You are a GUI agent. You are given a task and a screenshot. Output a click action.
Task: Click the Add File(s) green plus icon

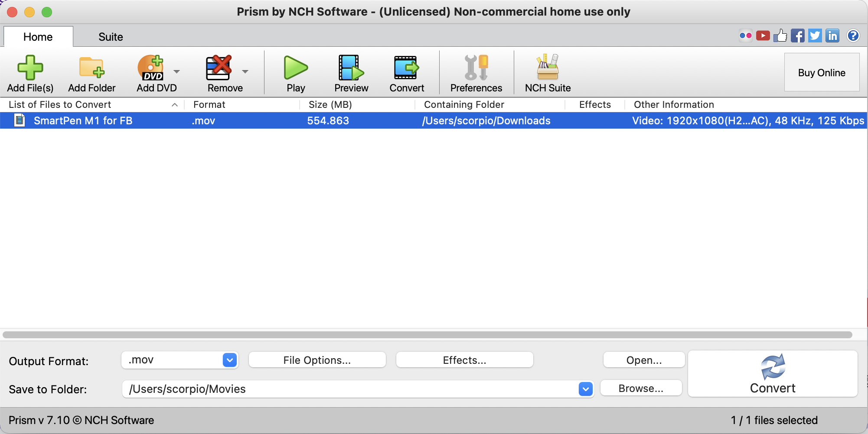click(30, 68)
